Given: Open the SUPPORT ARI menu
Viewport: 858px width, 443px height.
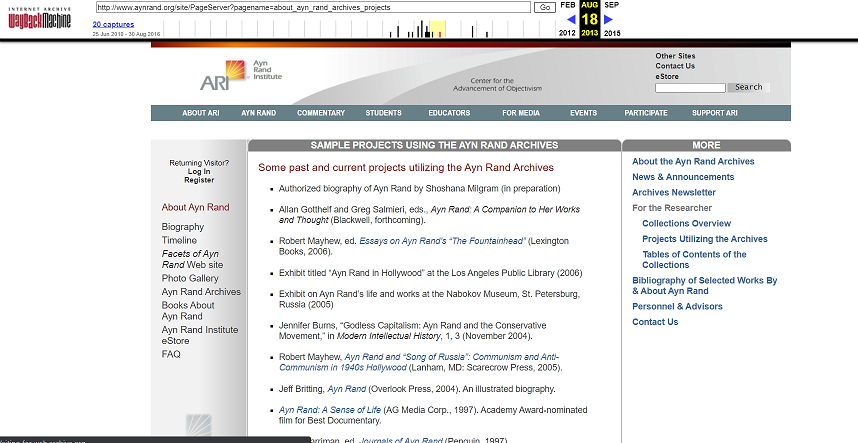Looking at the screenshot, I should pos(715,113).
